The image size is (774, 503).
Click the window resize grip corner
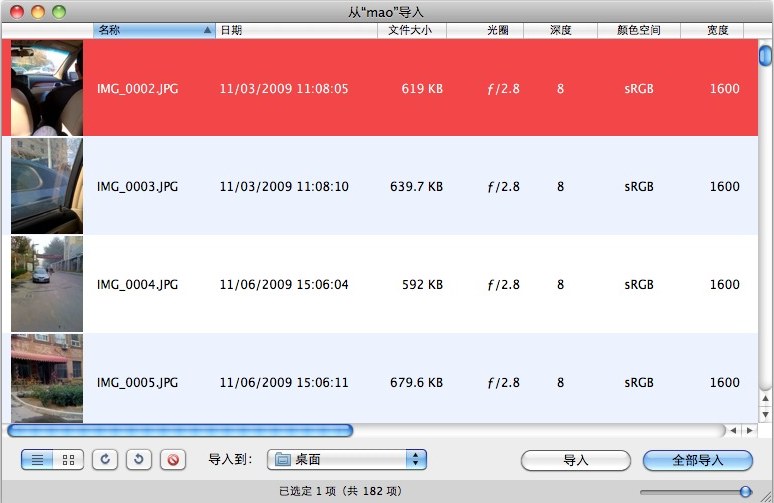pos(767,497)
